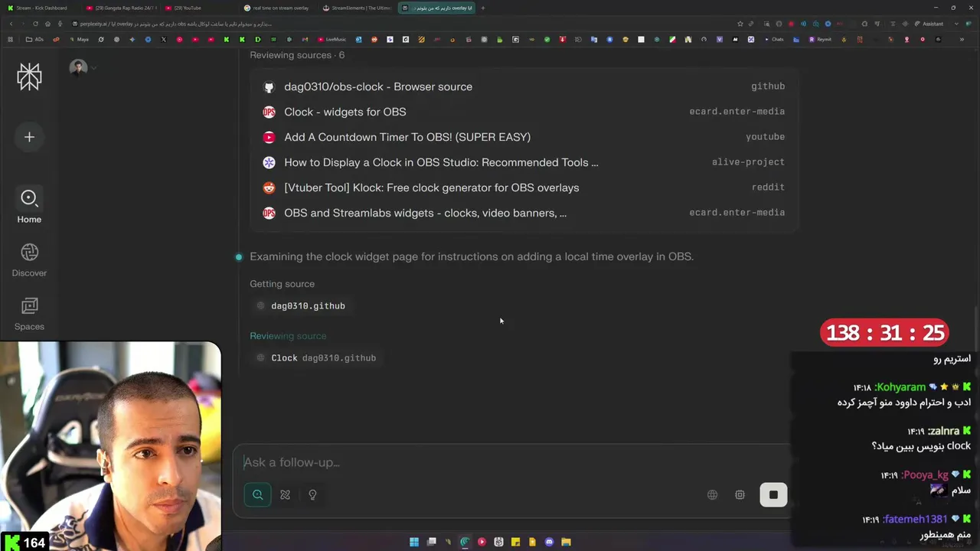Click the fatemeh1381 username in chat overlay
The image size is (980, 551).
pos(915,520)
